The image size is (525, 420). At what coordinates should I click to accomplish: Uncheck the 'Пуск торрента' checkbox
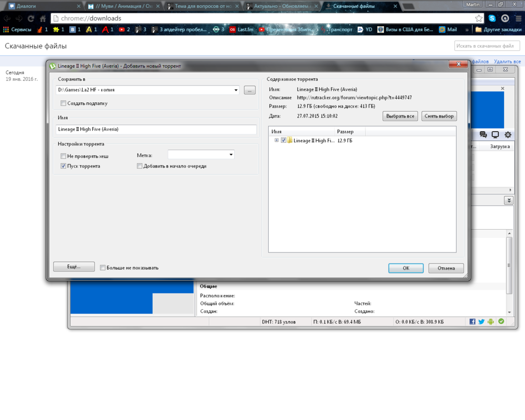click(x=64, y=166)
